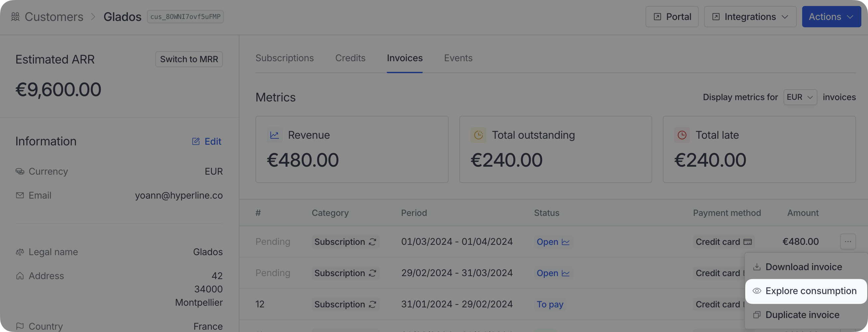Click the email yoann@hyperline.co
This screenshot has width=868, height=332.
click(x=179, y=195)
